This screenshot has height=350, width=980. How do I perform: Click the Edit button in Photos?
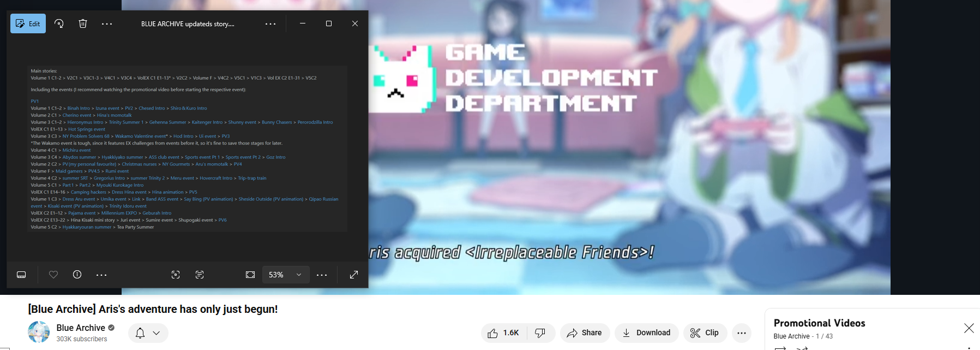pyautogui.click(x=28, y=23)
